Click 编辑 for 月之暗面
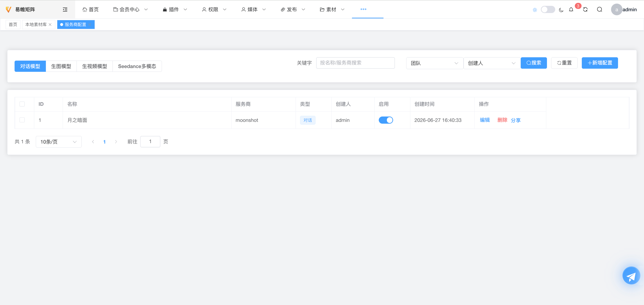 (485, 120)
